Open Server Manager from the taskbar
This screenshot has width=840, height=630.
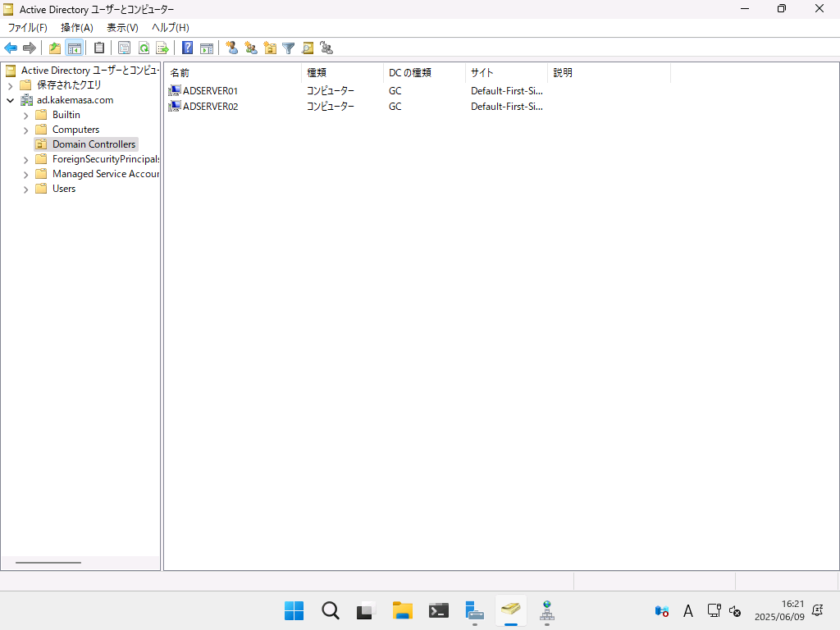tap(475, 610)
